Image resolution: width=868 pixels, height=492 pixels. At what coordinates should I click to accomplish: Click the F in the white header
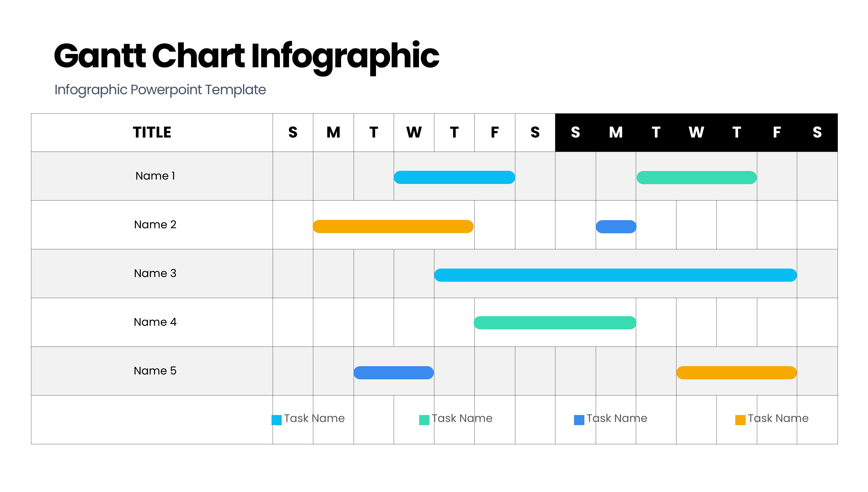494,132
